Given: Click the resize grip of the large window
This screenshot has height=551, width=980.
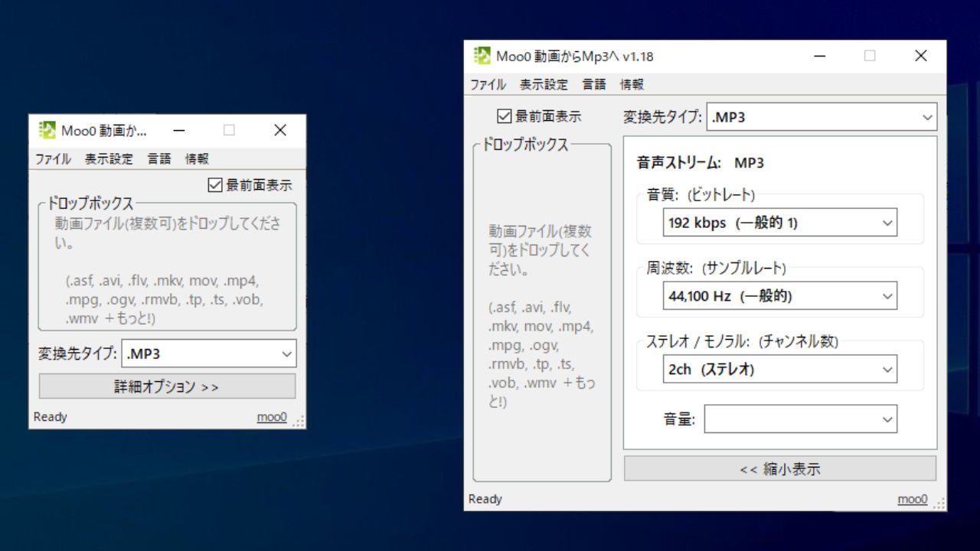Looking at the screenshot, I should point(939,503).
